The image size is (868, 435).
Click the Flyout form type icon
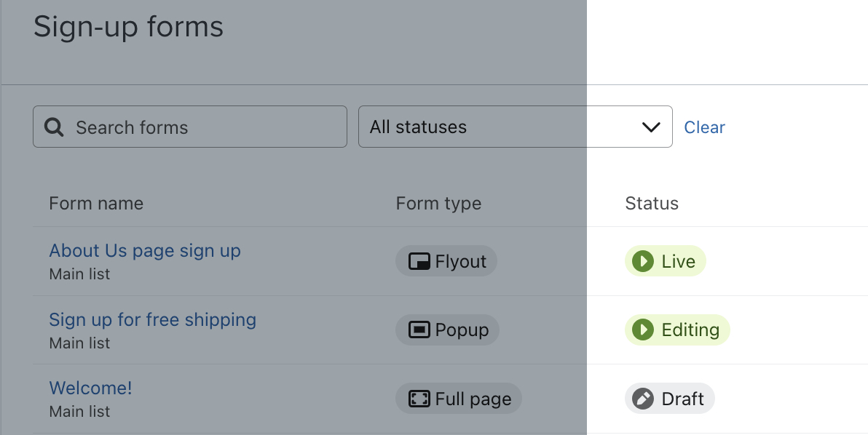(419, 262)
